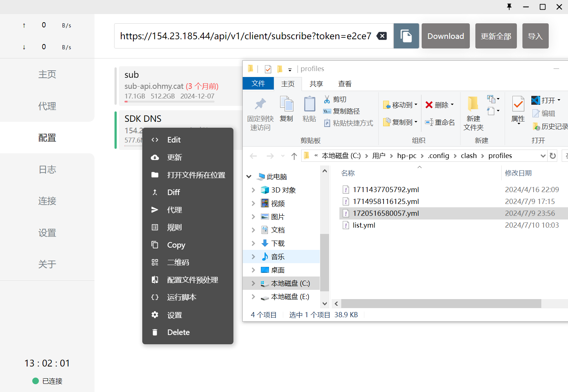The image size is (568, 392).
Task: Click the Explorer back navigation arrow
Action: (x=253, y=156)
